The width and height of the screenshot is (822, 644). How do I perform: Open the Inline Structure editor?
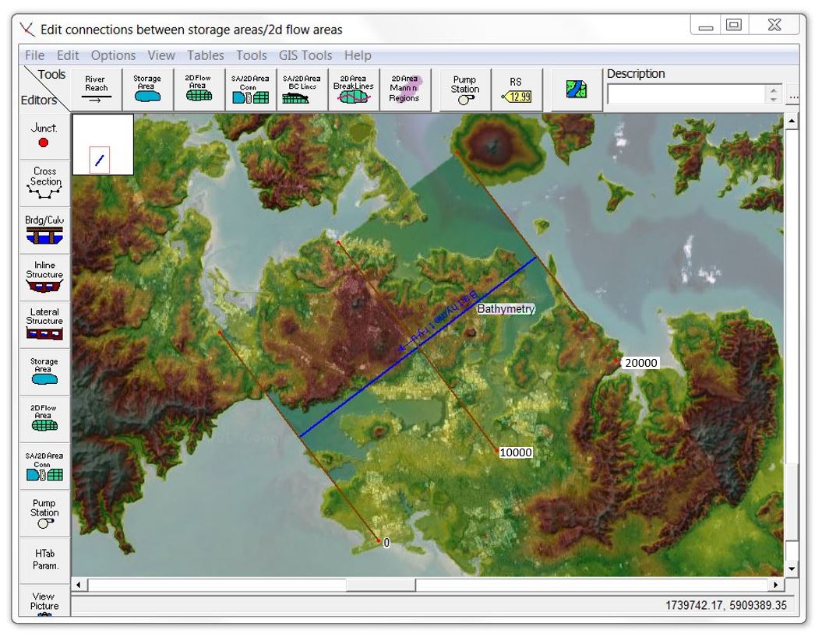(44, 277)
